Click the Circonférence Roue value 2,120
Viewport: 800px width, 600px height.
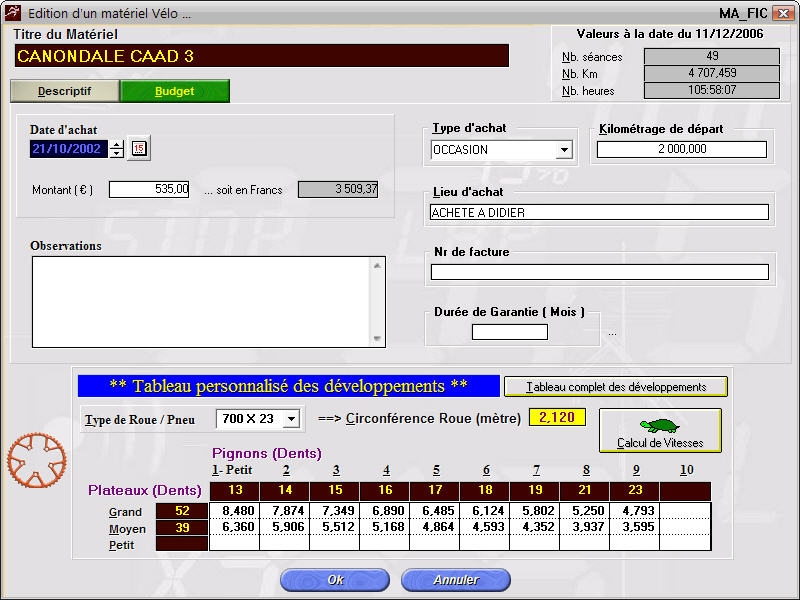[x=557, y=417]
